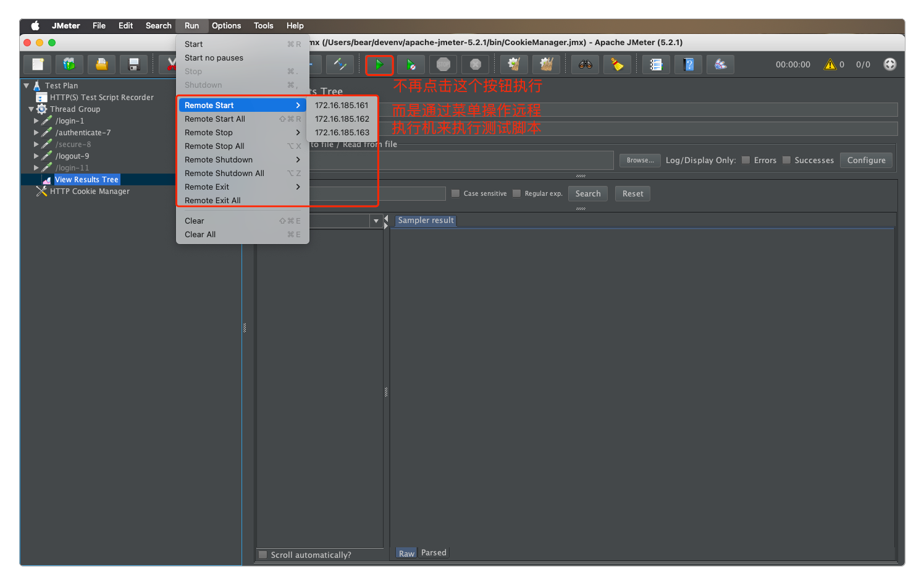This screenshot has height=585, width=924.
Task: Open the Options menu
Action: pyautogui.click(x=226, y=25)
